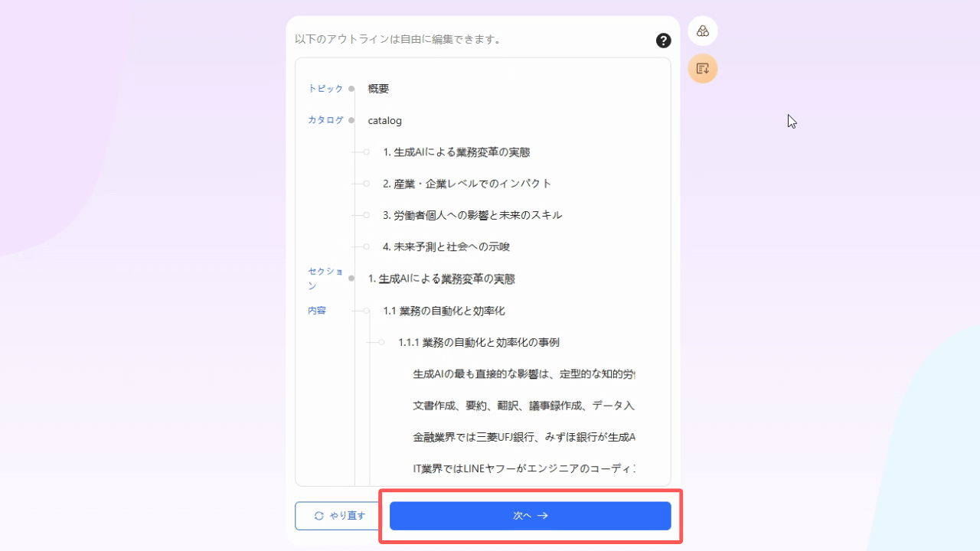Select 1.1 業務の自動化と効率化
Image resolution: width=980 pixels, height=551 pixels.
point(444,311)
